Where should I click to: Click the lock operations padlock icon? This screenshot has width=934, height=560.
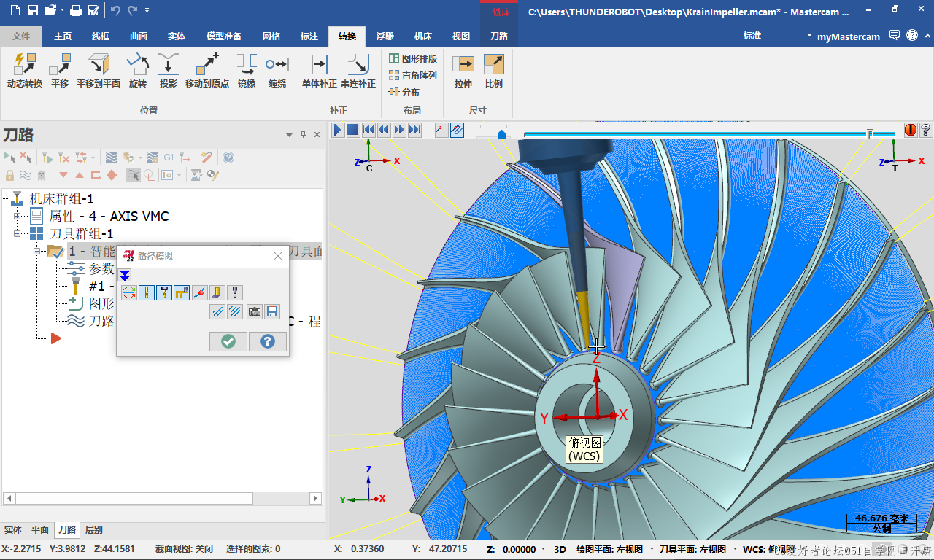click(9, 175)
